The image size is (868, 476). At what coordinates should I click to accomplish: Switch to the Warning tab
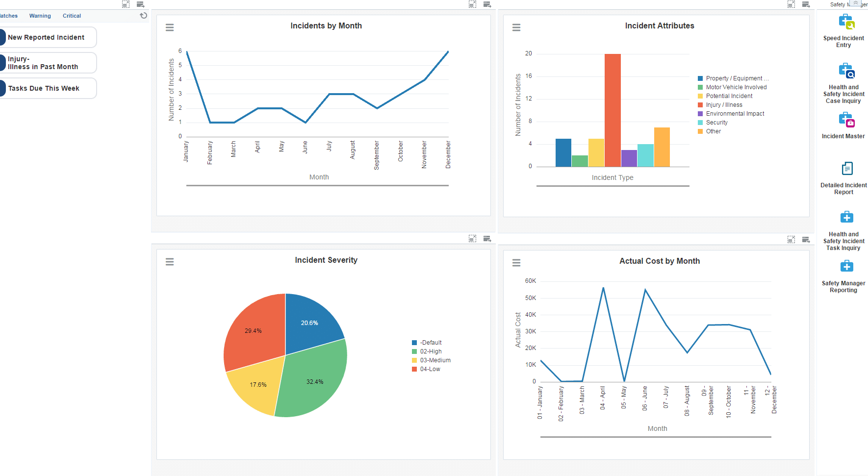pyautogui.click(x=40, y=16)
